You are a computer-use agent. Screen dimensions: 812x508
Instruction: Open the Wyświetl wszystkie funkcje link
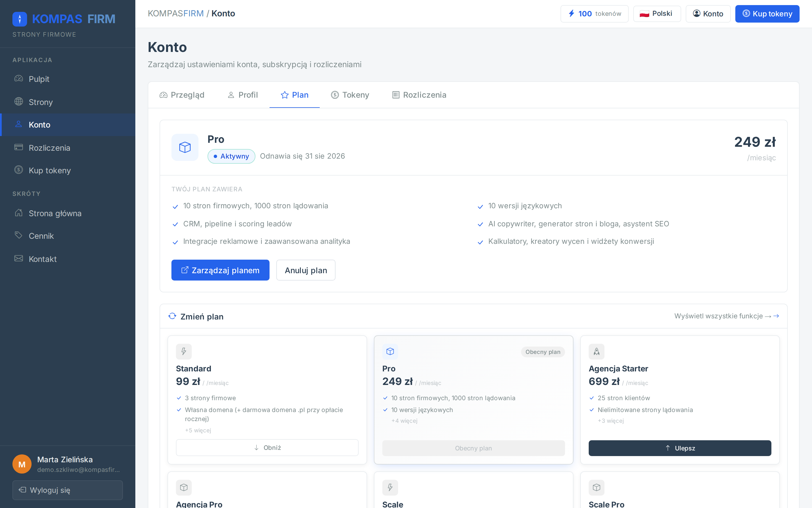[727, 316]
